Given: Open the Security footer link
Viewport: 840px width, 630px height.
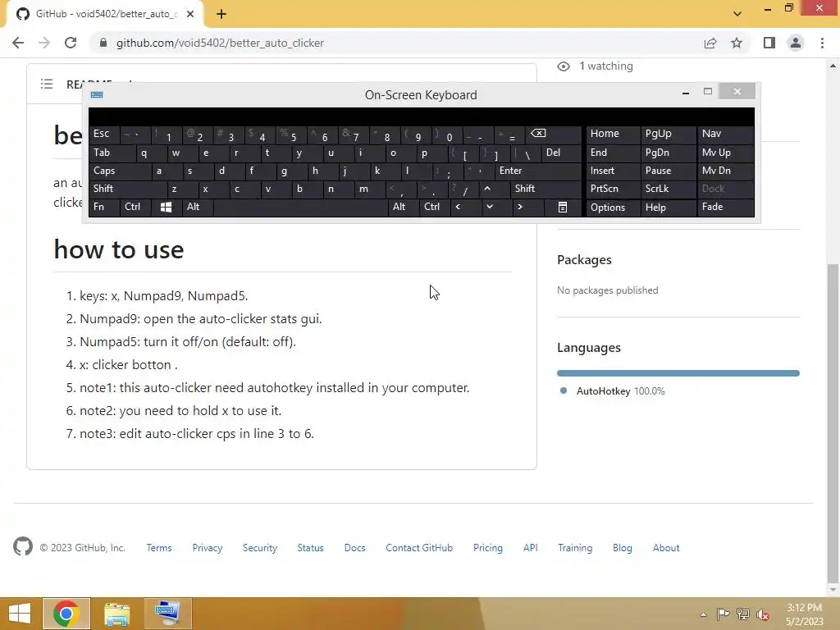Looking at the screenshot, I should pos(260,547).
